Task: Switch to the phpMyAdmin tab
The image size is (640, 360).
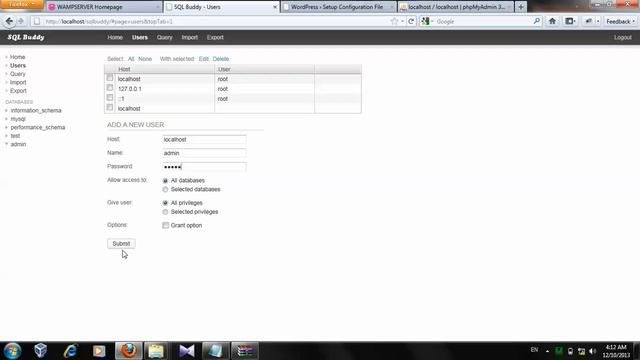Action: [x=456, y=7]
